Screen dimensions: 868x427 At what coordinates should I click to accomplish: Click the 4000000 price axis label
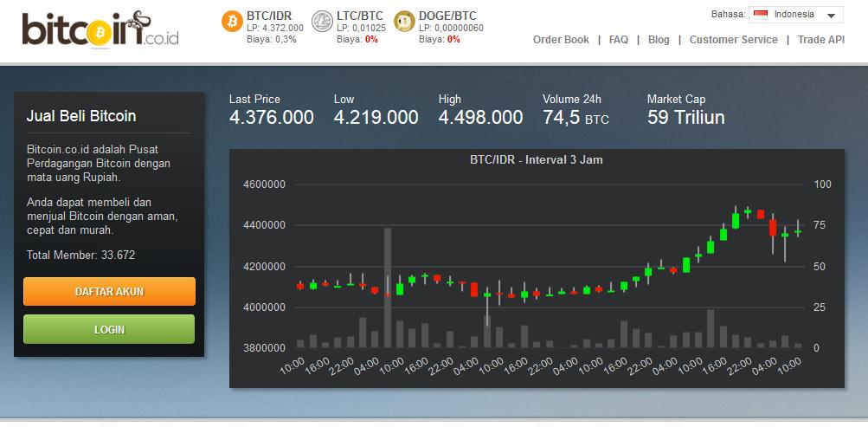pos(264,307)
